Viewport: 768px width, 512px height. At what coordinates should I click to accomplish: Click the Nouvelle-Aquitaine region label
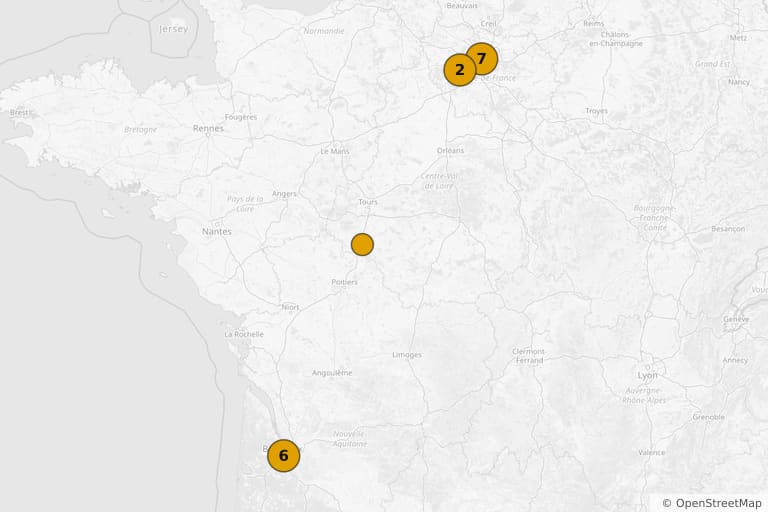click(349, 439)
